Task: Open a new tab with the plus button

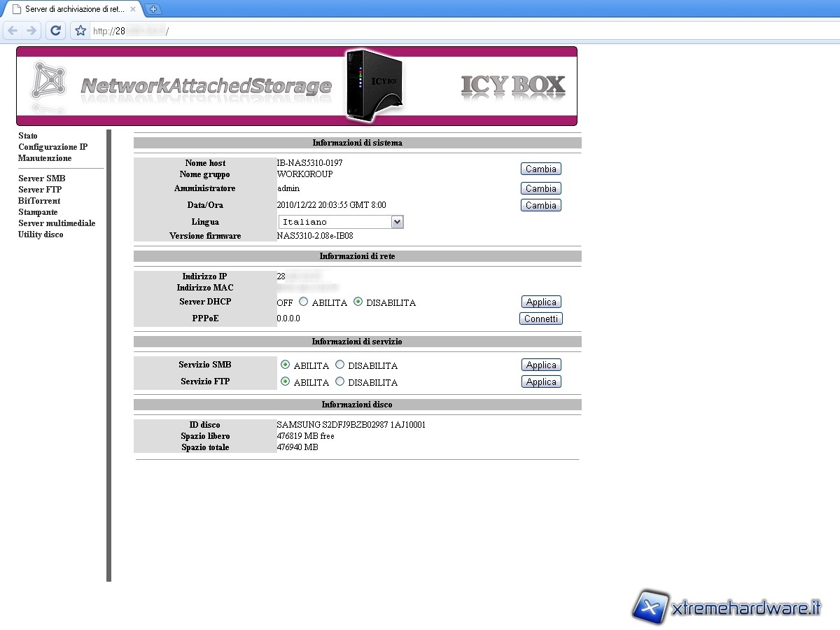Action: pyautogui.click(x=154, y=9)
